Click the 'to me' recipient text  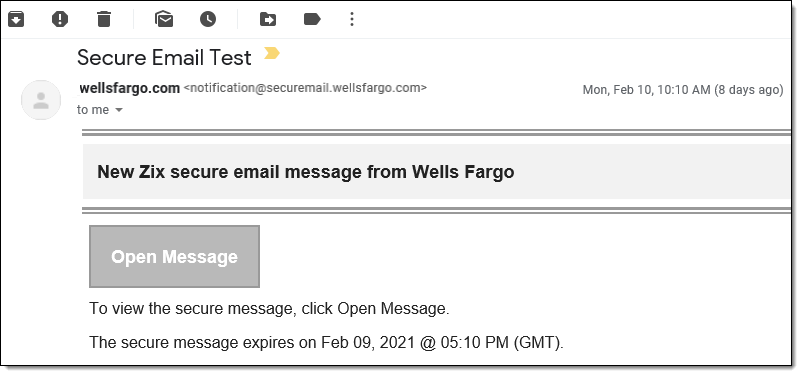[x=93, y=110]
